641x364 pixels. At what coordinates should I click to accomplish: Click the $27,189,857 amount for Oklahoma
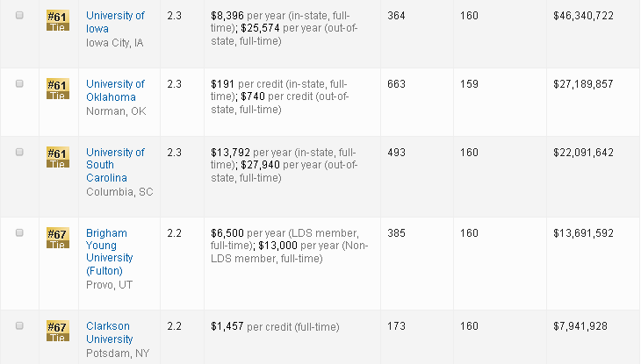[582, 84]
